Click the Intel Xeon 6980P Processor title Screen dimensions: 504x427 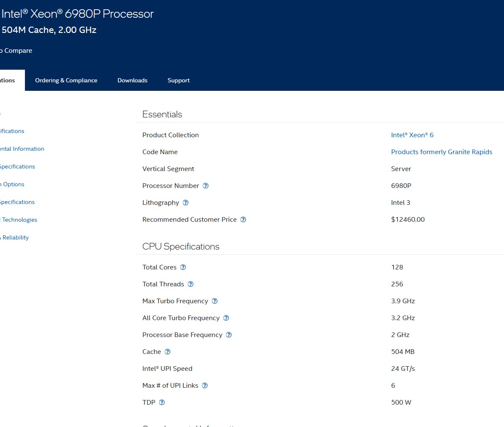[x=78, y=14]
